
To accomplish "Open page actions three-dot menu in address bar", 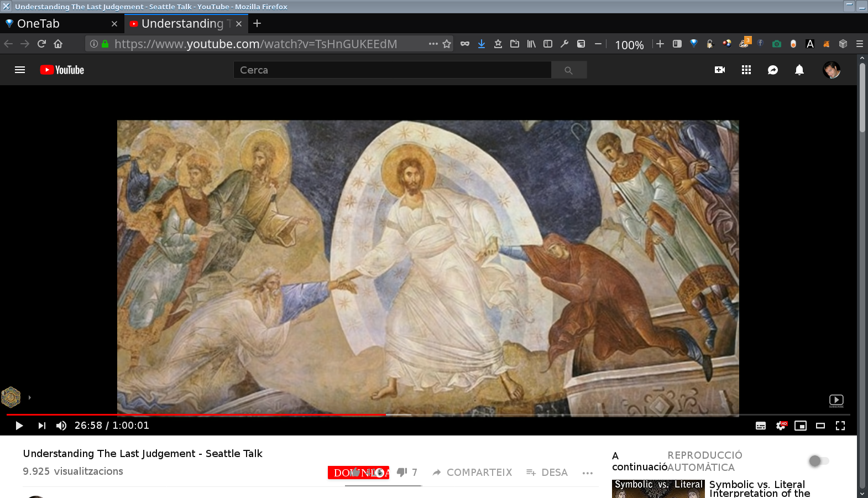I will [433, 44].
